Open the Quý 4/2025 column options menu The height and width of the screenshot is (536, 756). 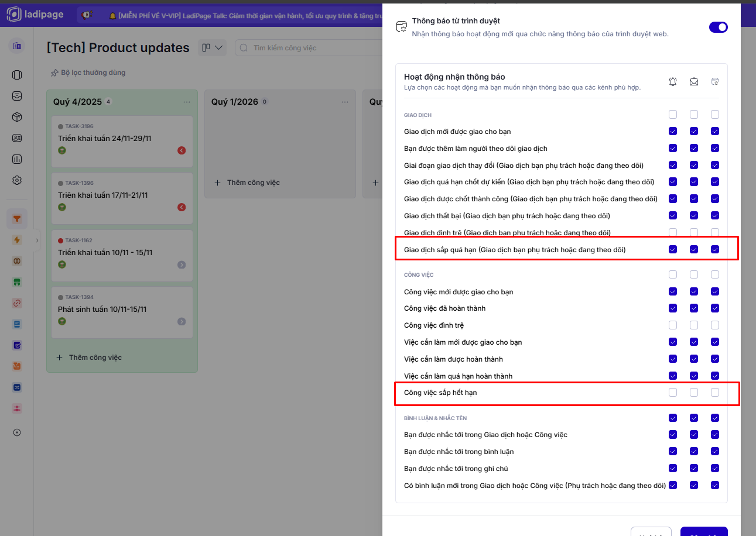(x=187, y=102)
